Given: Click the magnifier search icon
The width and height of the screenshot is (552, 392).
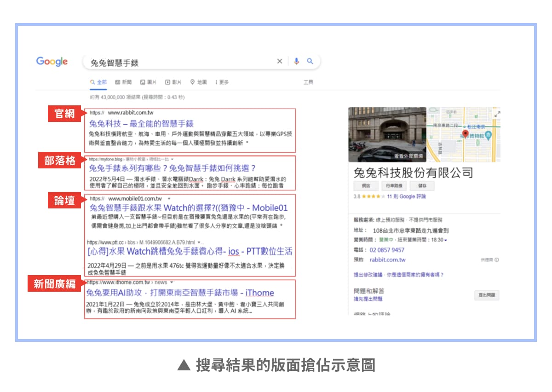Looking at the screenshot, I should (310, 61).
